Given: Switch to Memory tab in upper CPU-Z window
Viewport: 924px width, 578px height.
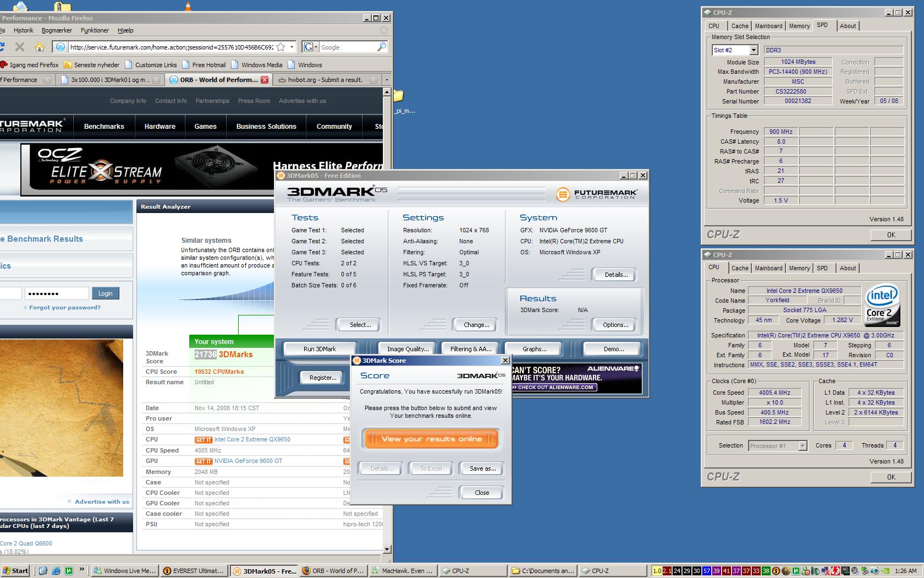Looking at the screenshot, I should pyautogui.click(x=799, y=26).
